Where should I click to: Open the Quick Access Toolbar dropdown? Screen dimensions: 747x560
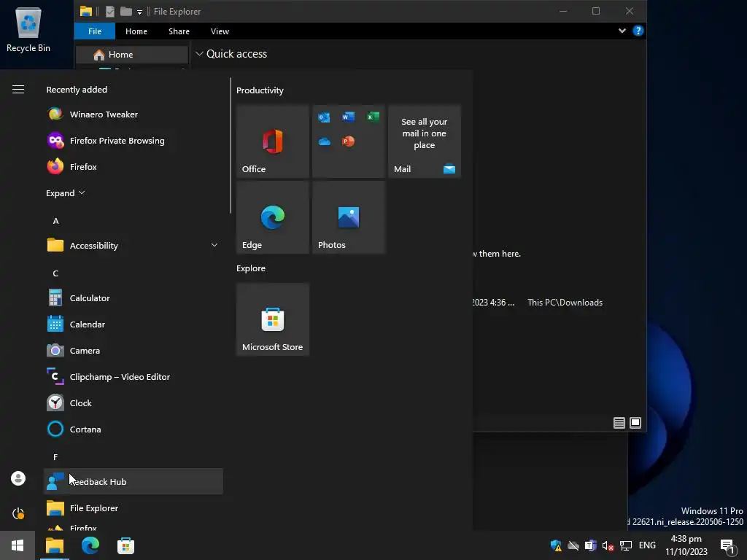point(139,12)
